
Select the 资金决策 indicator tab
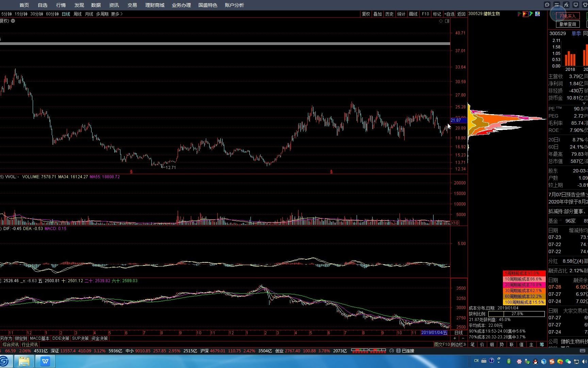[x=99, y=338]
